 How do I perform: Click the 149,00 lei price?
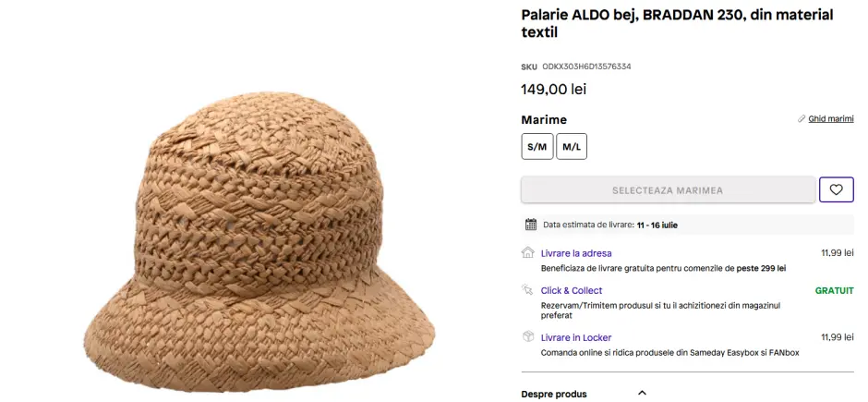pyautogui.click(x=553, y=90)
